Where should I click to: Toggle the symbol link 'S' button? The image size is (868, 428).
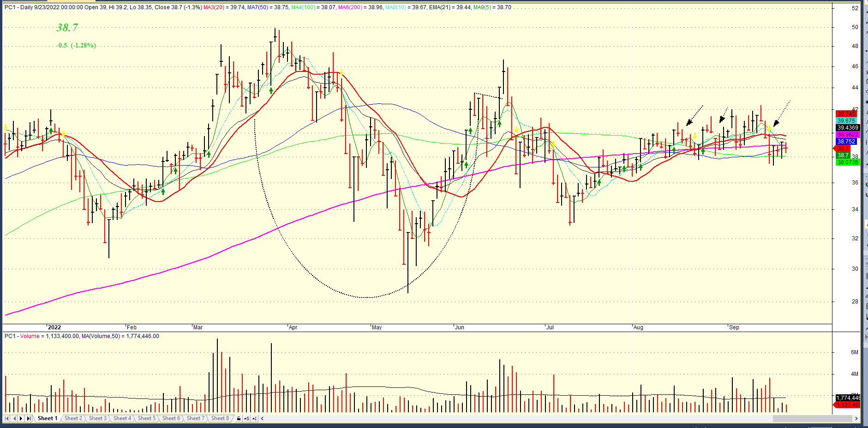pyautogui.click(x=247, y=418)
